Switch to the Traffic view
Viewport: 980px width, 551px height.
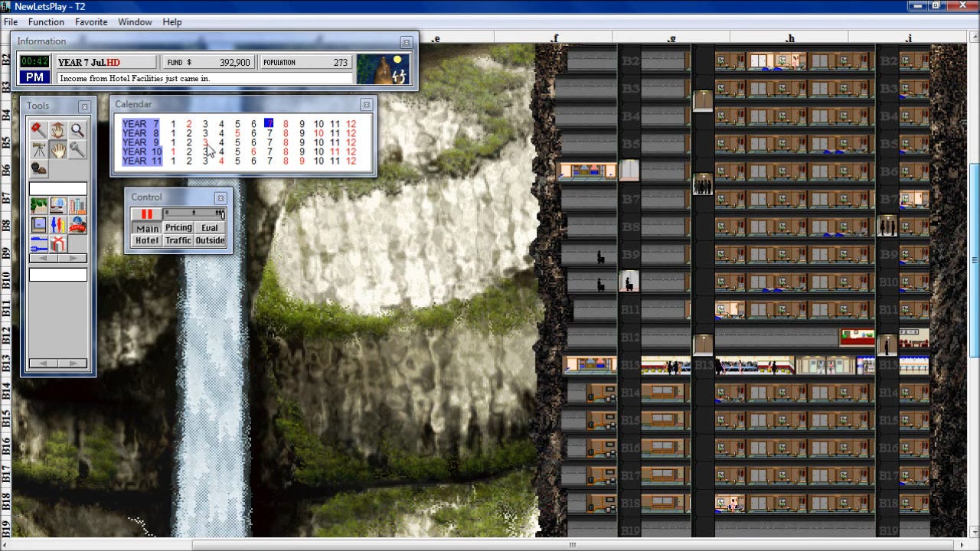(178, 240)
